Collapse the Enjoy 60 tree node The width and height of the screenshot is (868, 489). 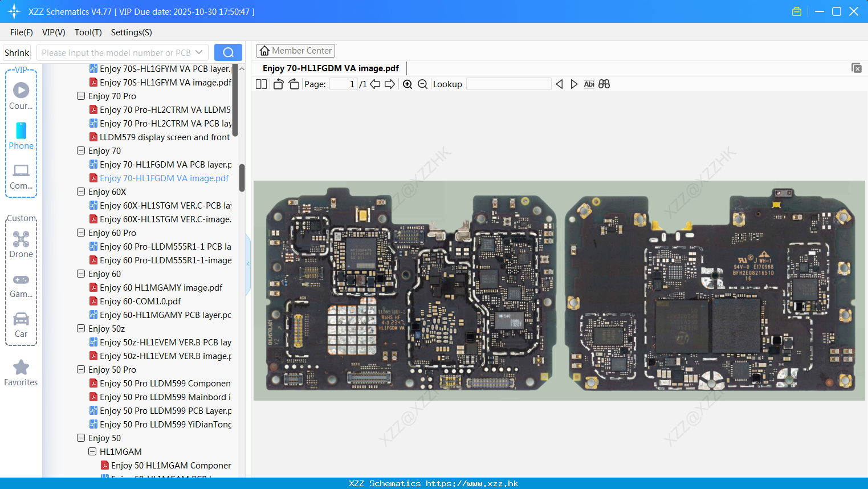[x=81, y=274]
